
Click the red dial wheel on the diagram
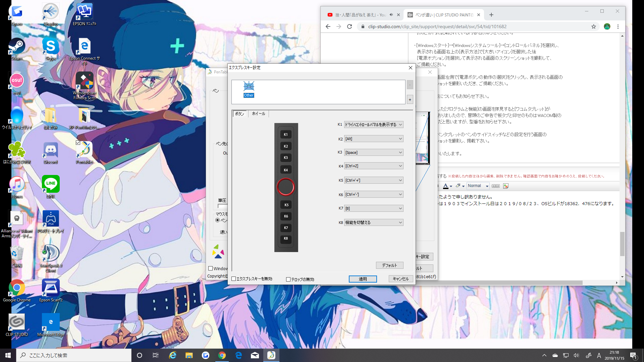pyautogui.click(x=286, y=187)
